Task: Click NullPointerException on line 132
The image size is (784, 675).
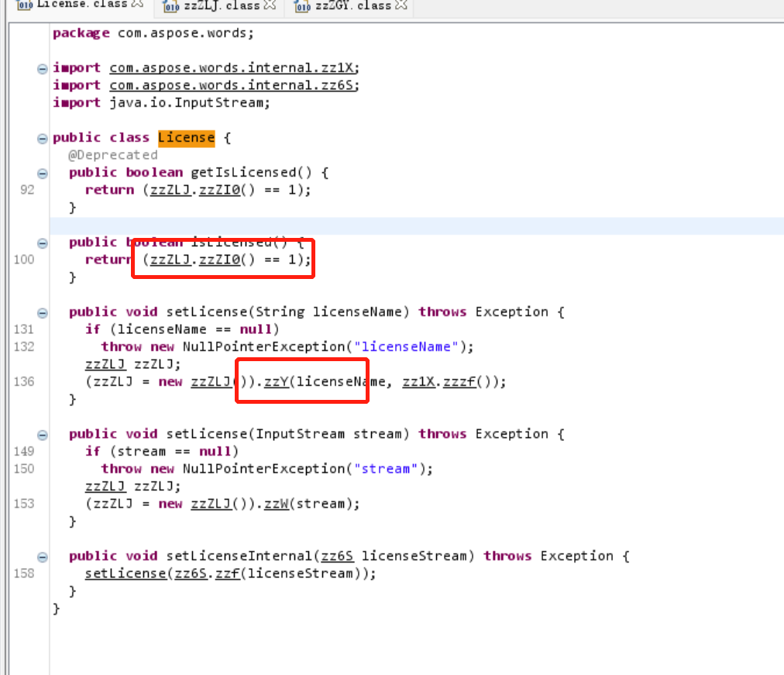Action: [x=264, y=347]
